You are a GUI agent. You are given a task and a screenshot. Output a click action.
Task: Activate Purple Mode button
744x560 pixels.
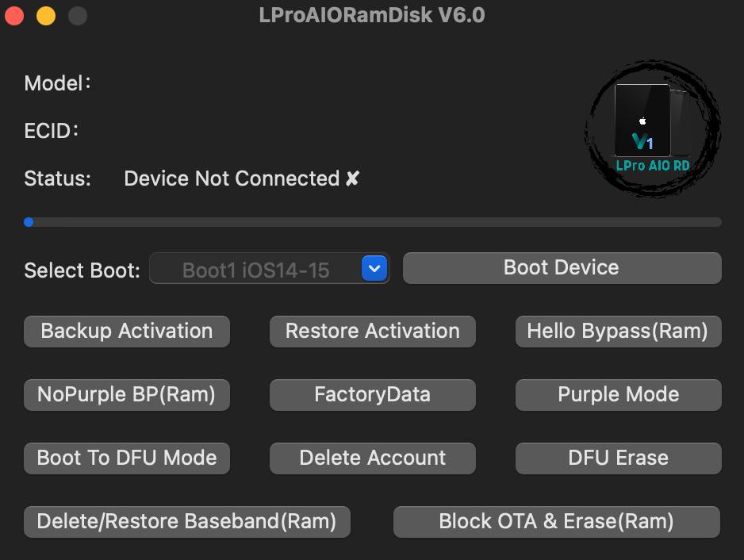[618, 395]
